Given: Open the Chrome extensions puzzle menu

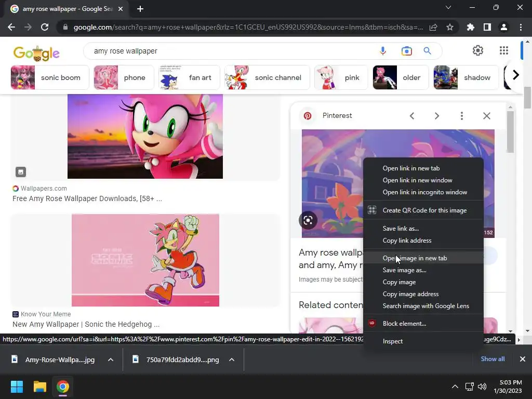Looking at the screenshot, I should point(471,27).
